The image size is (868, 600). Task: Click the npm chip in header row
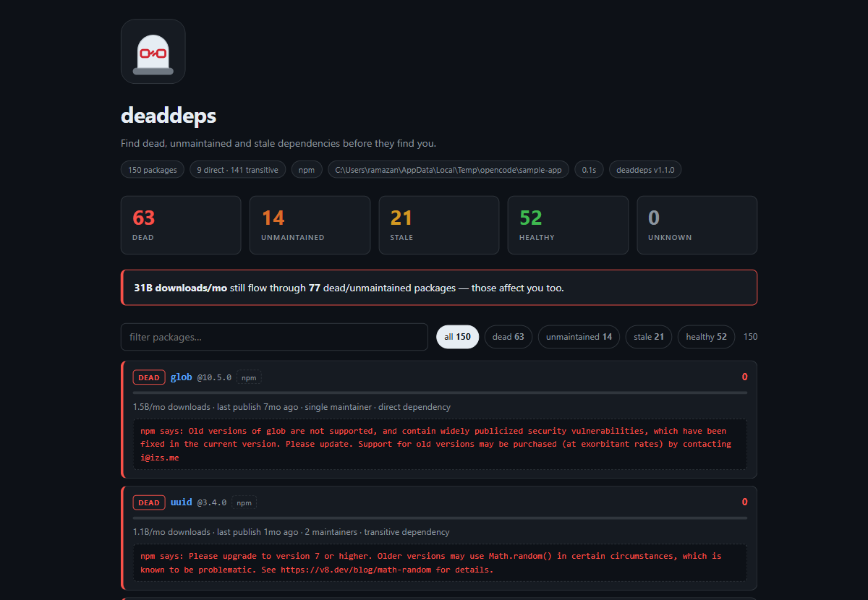coord(307,170)
